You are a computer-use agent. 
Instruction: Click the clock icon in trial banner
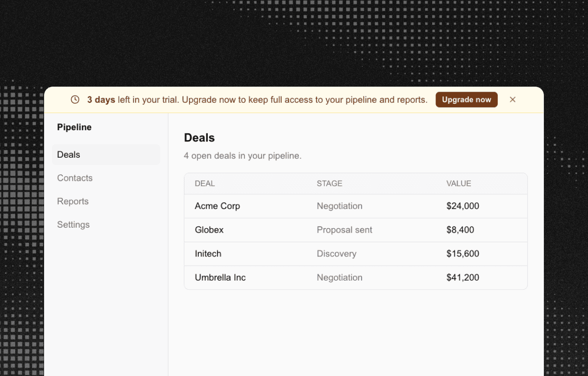[x=75, y=99]
